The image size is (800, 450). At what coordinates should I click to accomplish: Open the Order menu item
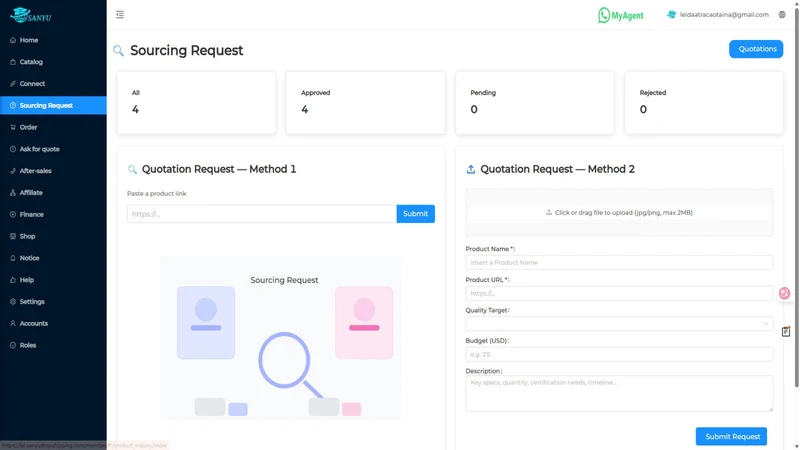pyautogui.click(x=53, y=127)
